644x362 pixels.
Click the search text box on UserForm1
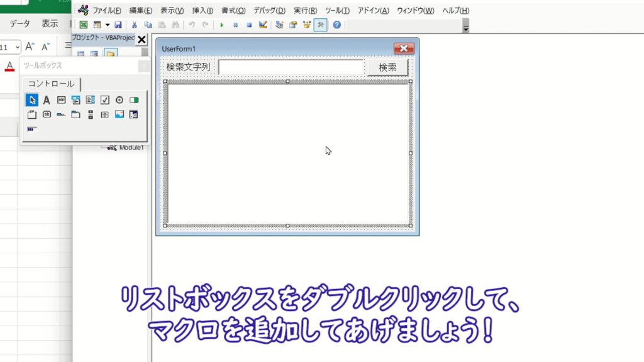(291, 67)
